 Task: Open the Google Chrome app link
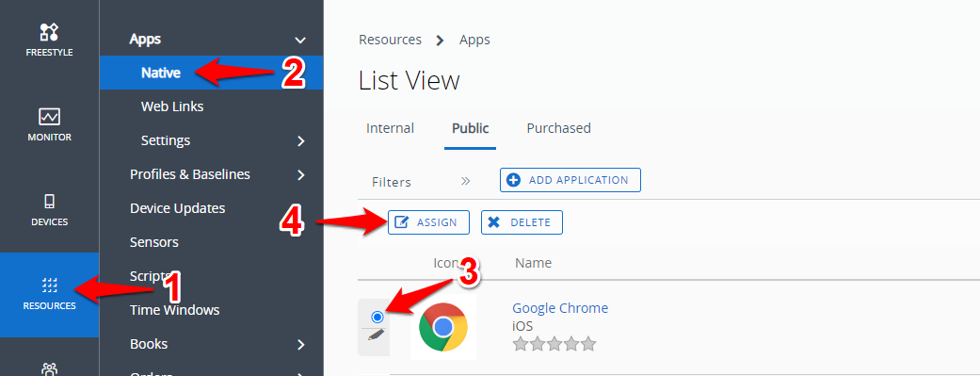[x=560, y=308]
